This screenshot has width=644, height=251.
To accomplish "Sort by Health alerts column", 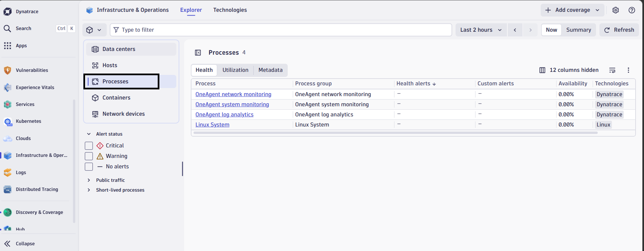I will [416, 84].
